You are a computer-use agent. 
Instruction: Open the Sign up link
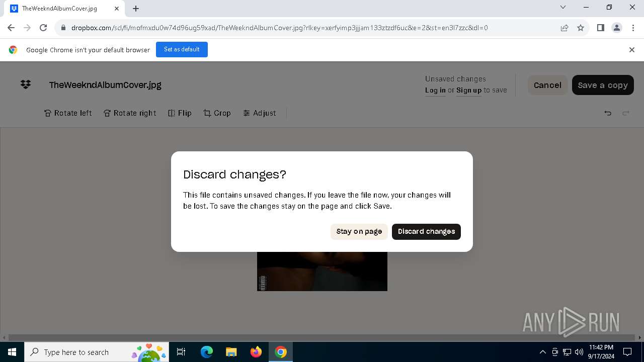[469, 90]
